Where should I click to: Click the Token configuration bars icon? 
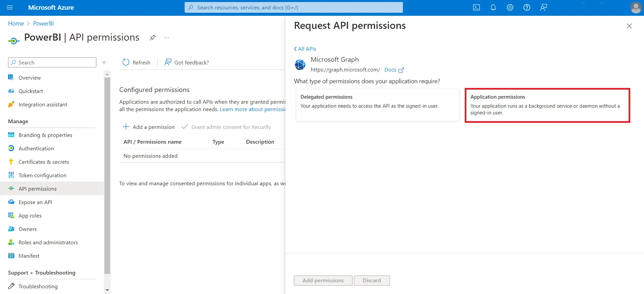(11, 175)
